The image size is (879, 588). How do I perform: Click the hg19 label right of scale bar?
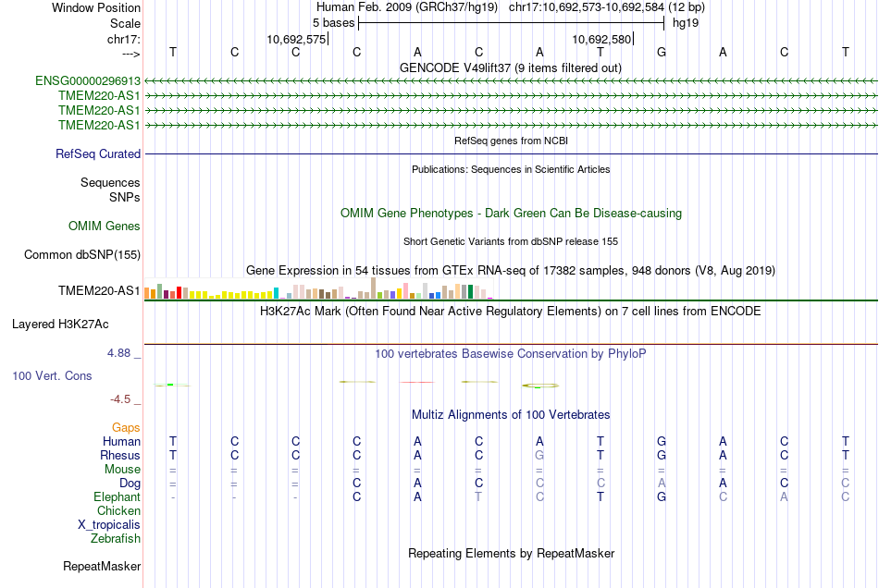[686, 23]
